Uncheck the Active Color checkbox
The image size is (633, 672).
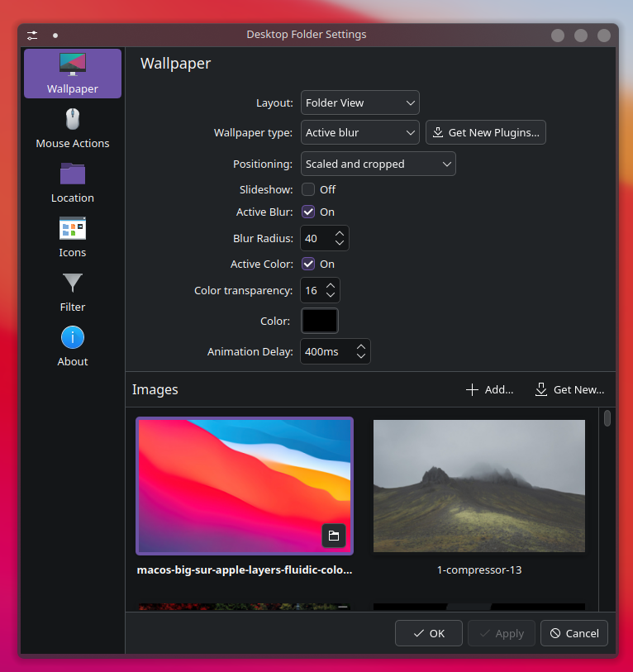pyautogui.click(x=308, y=264)
